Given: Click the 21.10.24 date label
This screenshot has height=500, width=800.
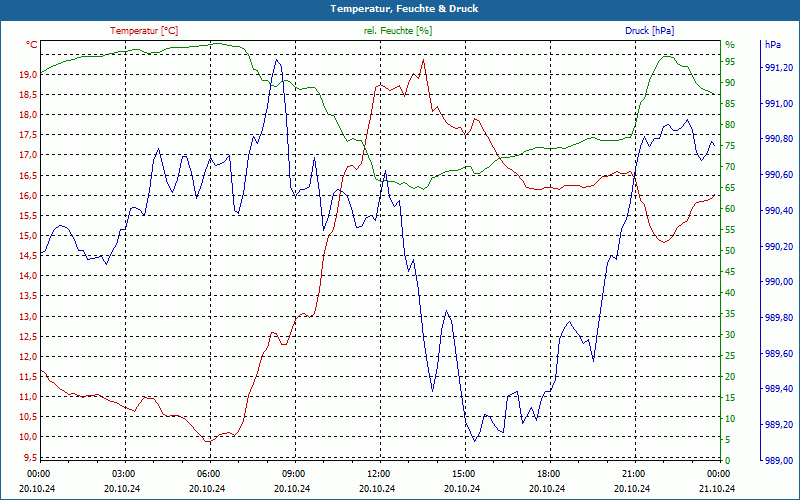Looking at the screenshot, I should pos(717,488).
